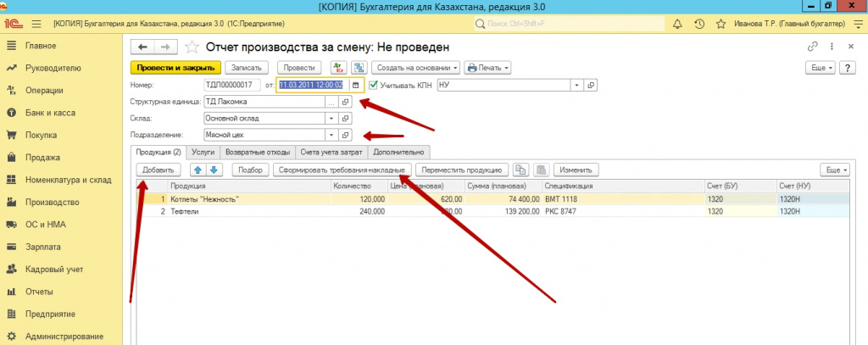Screen dimensions: 868x345
Task: Click the Изменить button
Action: pyautogui.click(x=576, y=170)
